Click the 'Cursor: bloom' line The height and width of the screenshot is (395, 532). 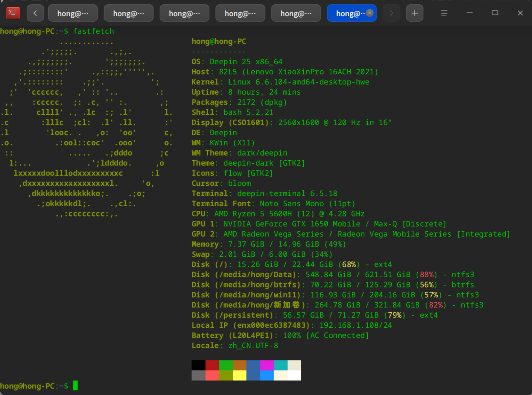coord(221,183)
